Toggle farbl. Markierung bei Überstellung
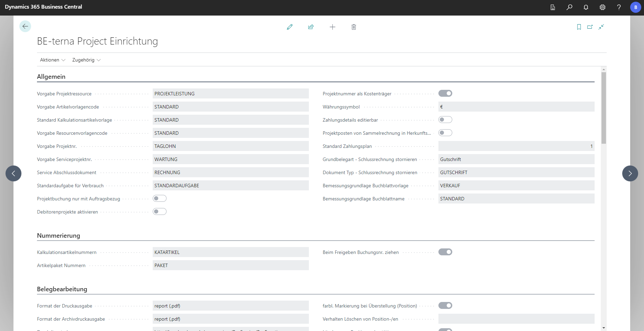This screenshot has width=644, height=331. (x=445, y=305)
